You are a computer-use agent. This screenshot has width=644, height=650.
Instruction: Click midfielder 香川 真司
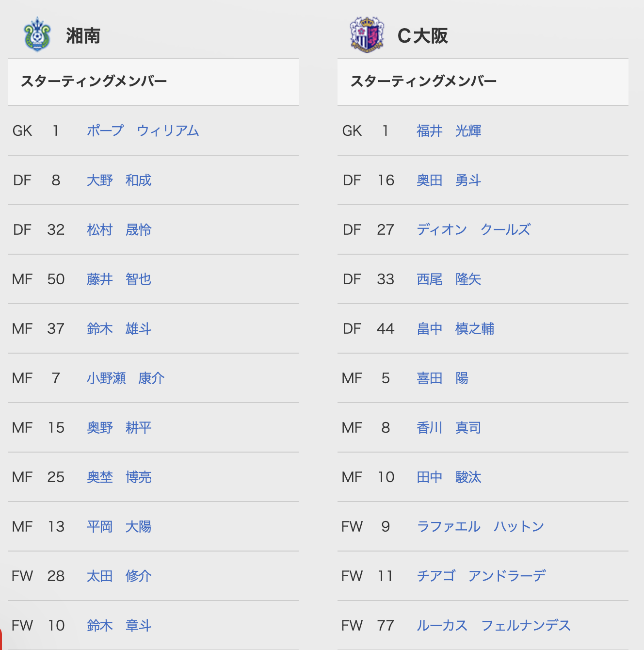point(449,427)
